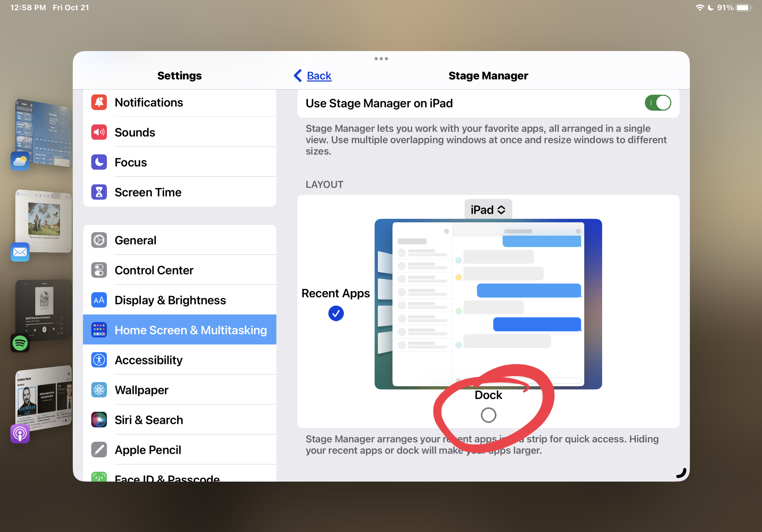This screenshot has width=762, height=532.
Task: Tap the Siri & Search orb icon
Action: [x=99, y=419]
